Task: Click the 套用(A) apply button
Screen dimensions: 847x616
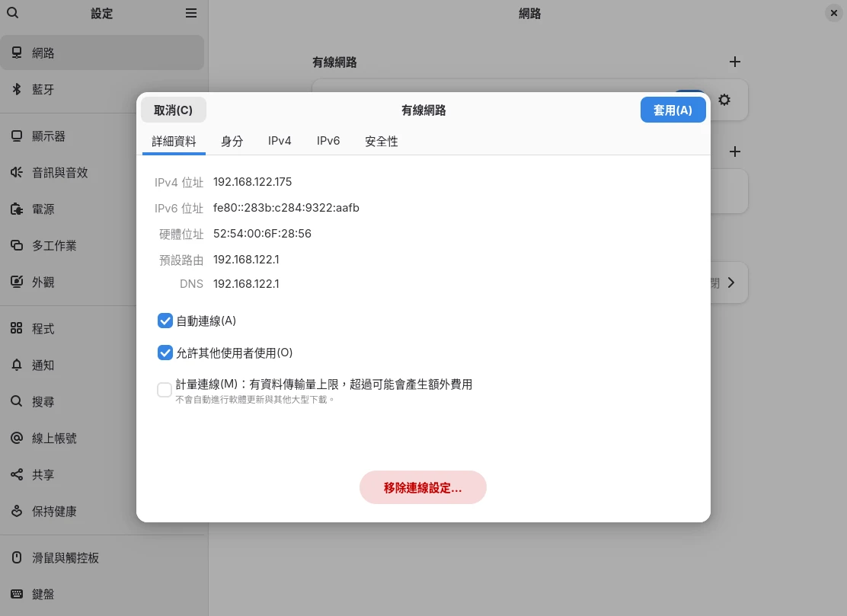Action: pyautogui.click(x=673, y=110)
